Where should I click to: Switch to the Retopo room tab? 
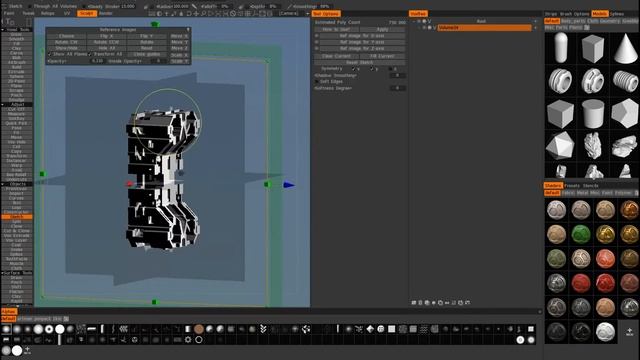[48, 13]
